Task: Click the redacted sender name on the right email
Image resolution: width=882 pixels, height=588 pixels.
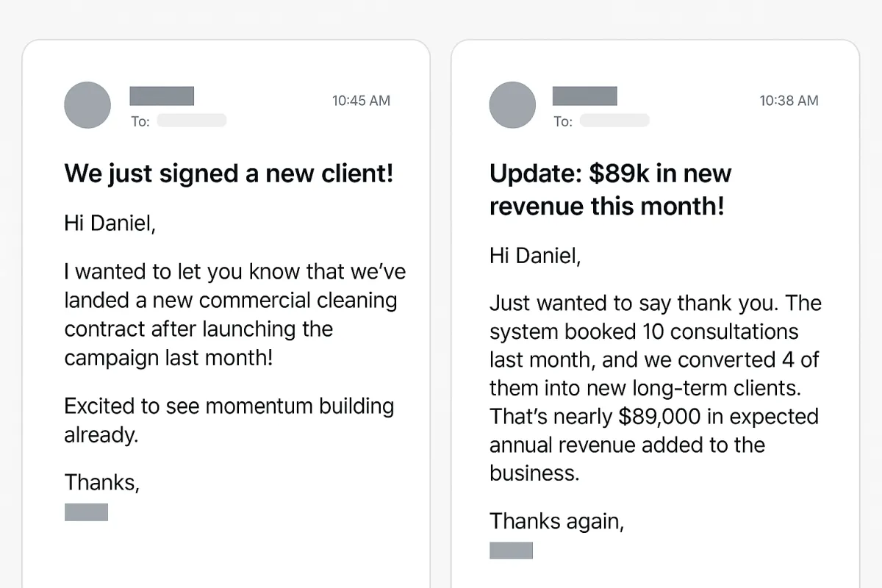Action: 584,96
